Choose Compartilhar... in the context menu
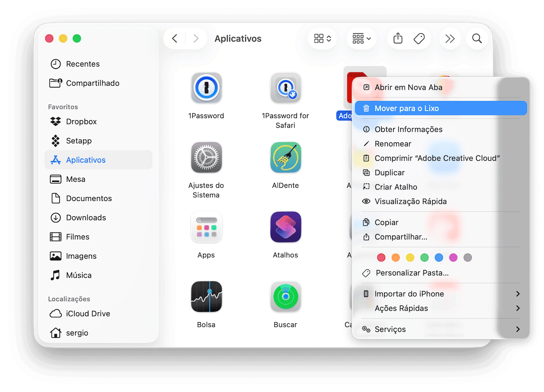 (441, 237)
